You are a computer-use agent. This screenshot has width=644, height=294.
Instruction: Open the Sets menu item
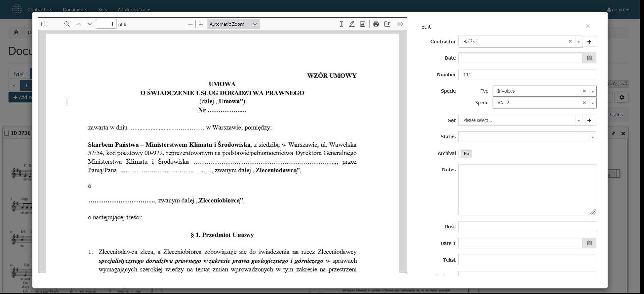click(103, 10)
